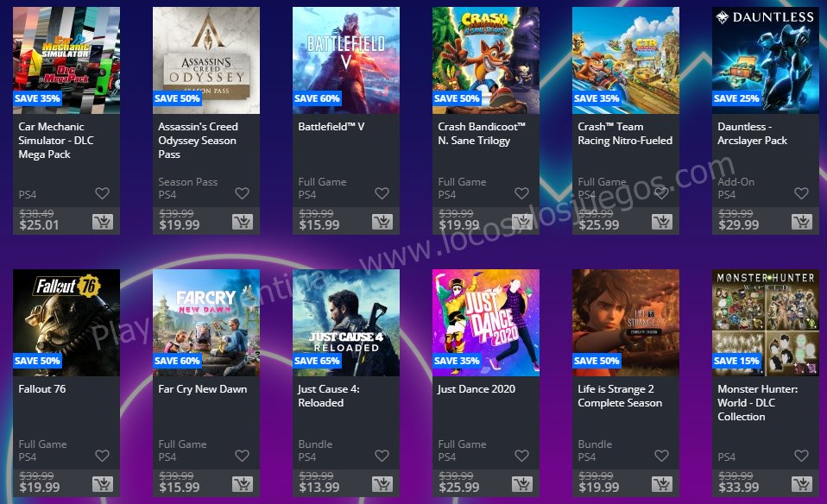Open the Just Dance 2020 cover art

coord(486,323)
